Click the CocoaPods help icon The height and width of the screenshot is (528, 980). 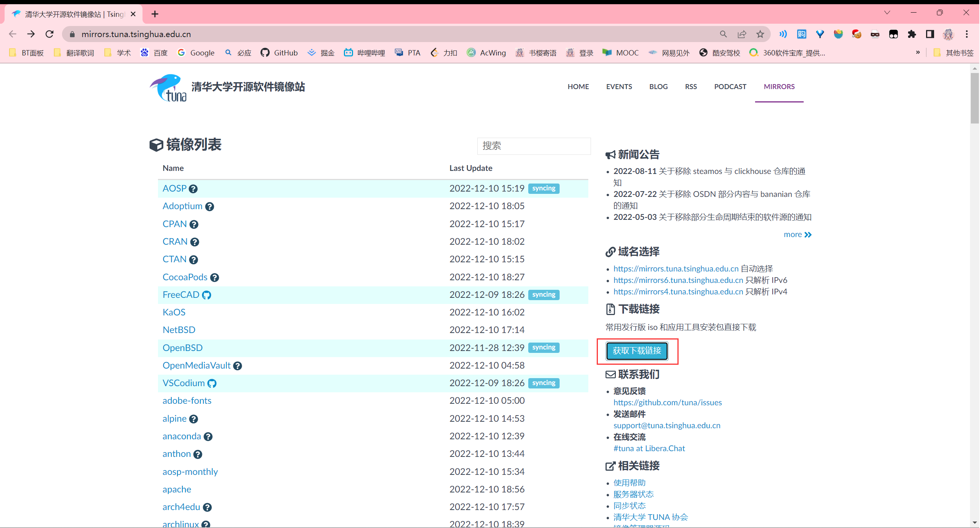pos(215,278)
